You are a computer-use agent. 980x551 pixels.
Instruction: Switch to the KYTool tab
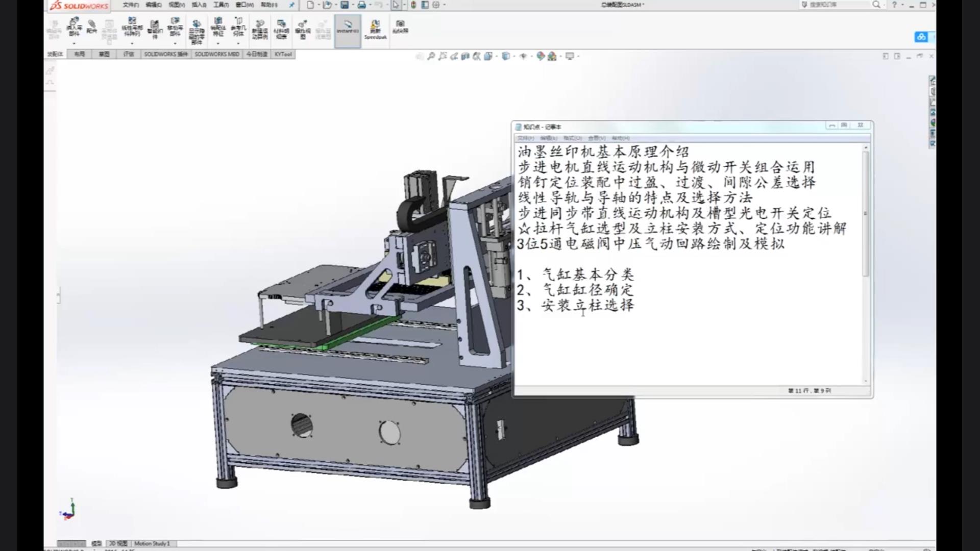(283, 54)
